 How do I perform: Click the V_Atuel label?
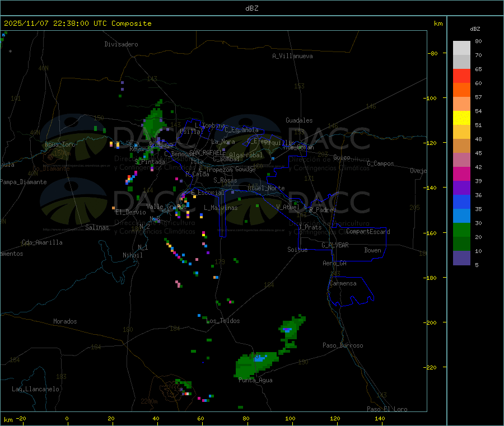pyautogui.click(x=288, y=207)
